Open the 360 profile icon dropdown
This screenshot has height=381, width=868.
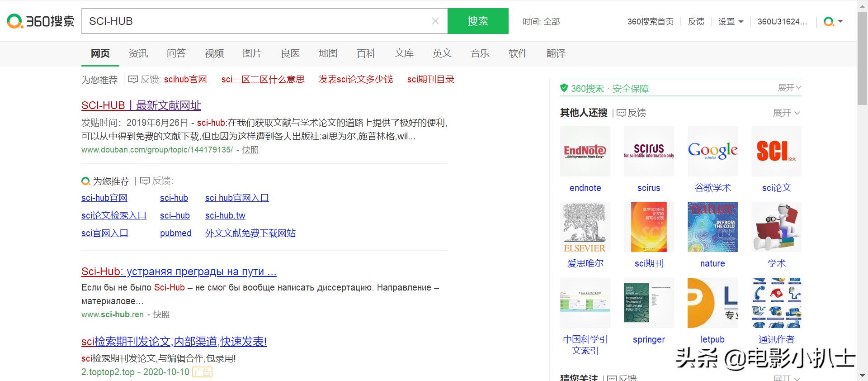click(833, 21)
